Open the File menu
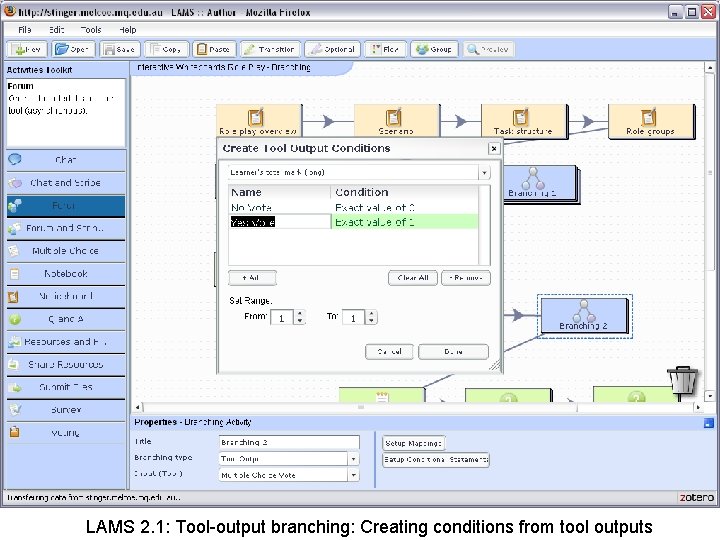The image size is (720, 540). pyautogui.click(x=25, y=30)
